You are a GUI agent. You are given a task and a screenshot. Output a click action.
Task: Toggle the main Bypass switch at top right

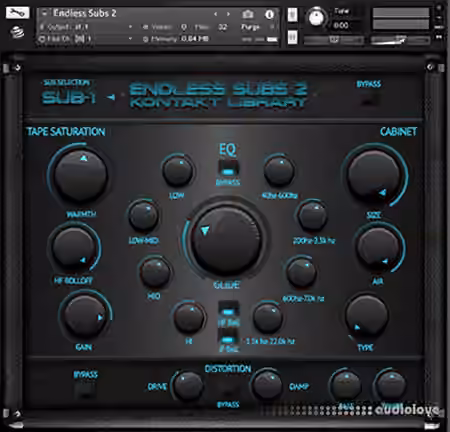pyautogui.click(x=369, y=98)
